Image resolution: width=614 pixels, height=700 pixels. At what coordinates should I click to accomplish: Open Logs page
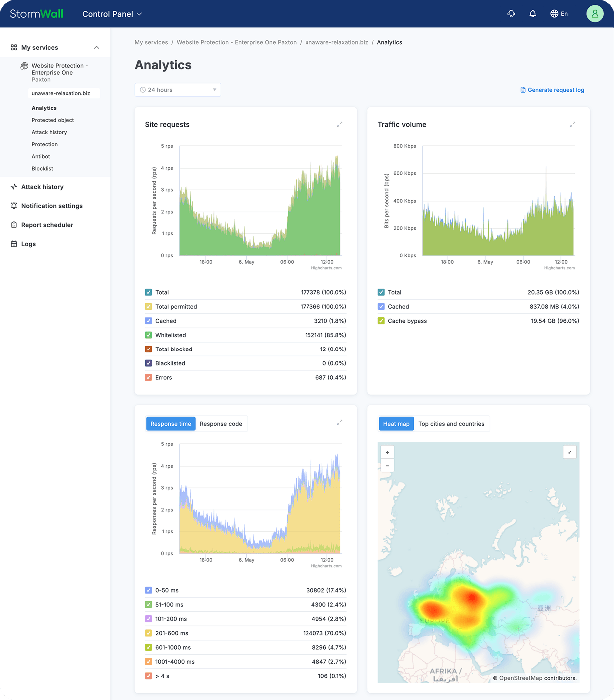[28, 244]
